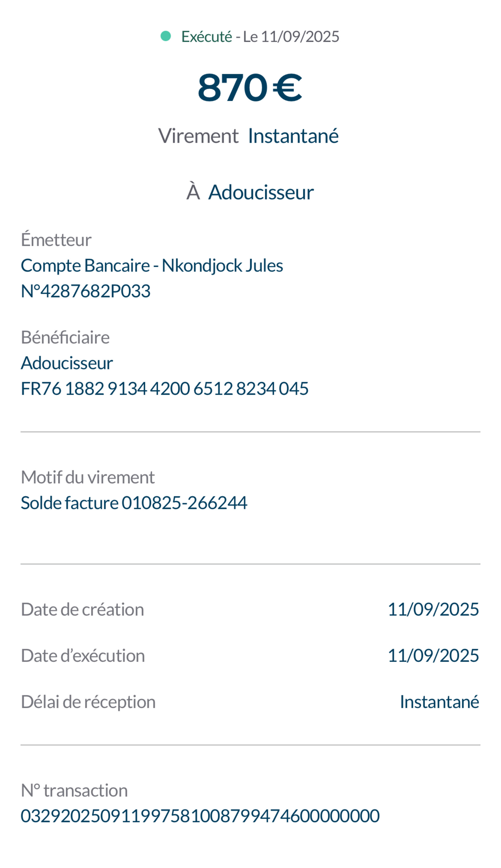Select the Solde facture 010825-266244 reference
This screenshot has width=501, height=868.
pos(134,503)
